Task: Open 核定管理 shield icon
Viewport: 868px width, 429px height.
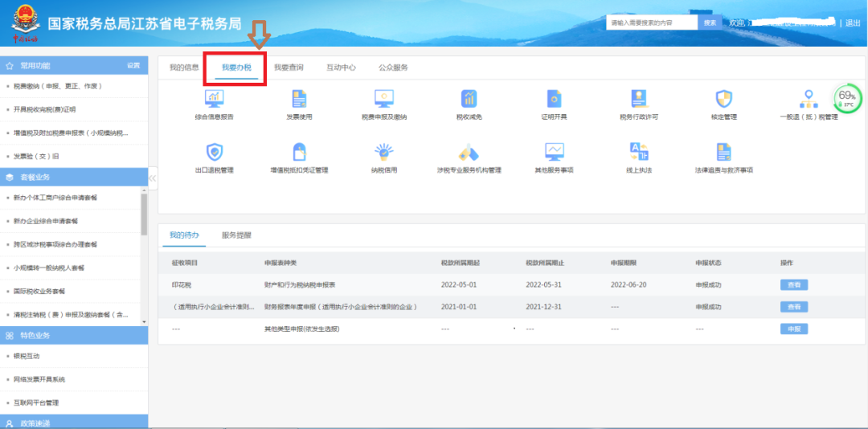Action: click(724, 99)
